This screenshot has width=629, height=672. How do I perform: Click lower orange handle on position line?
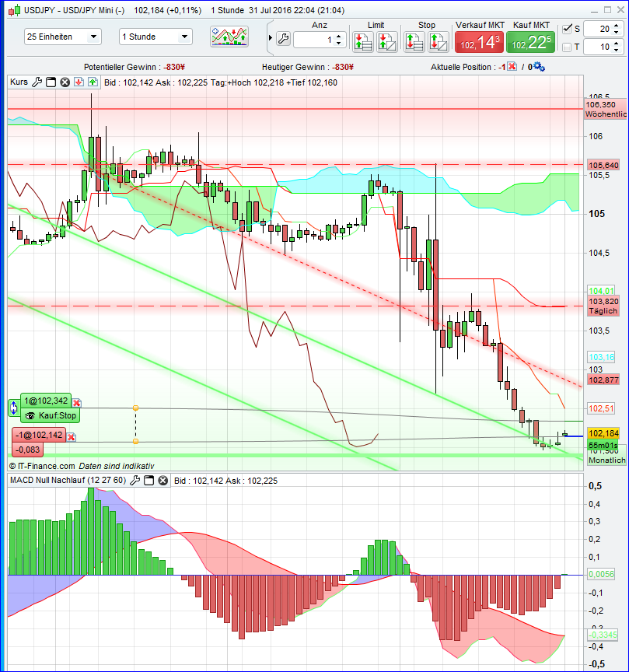pyautogui.click(x=135, y=442)
